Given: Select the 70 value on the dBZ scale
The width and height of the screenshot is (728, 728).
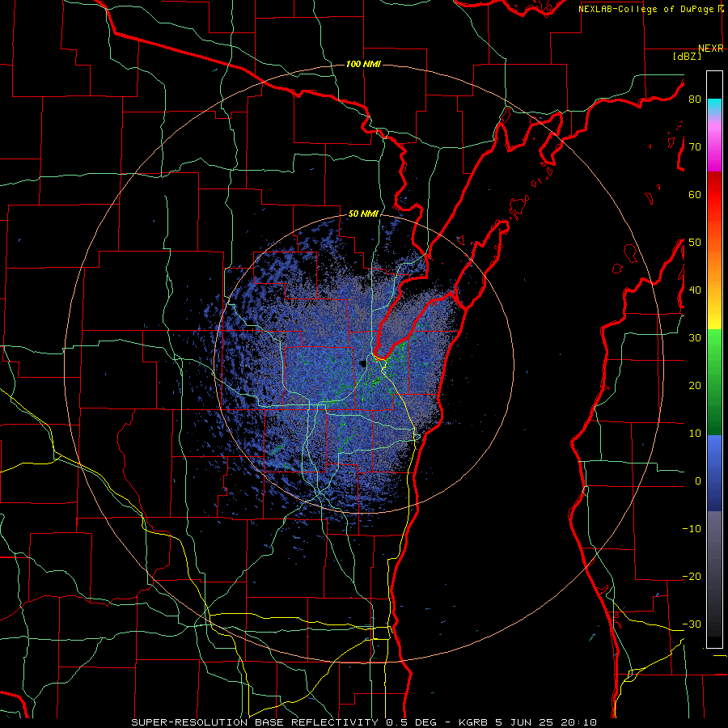Looking at the screenshot, I should click(x=695, y=147).
